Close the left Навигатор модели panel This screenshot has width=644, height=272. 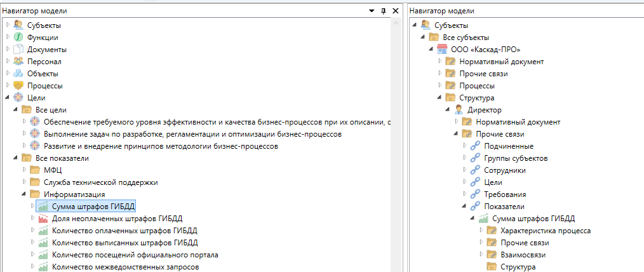point(396,11)
